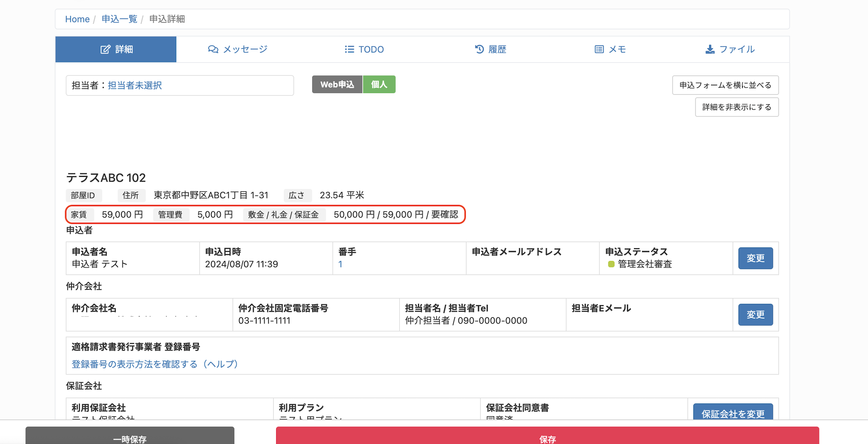Click 適格請求書発行事業者 登録番号 heading
This screenshot has height=444, width=868.
pos(136,347)
